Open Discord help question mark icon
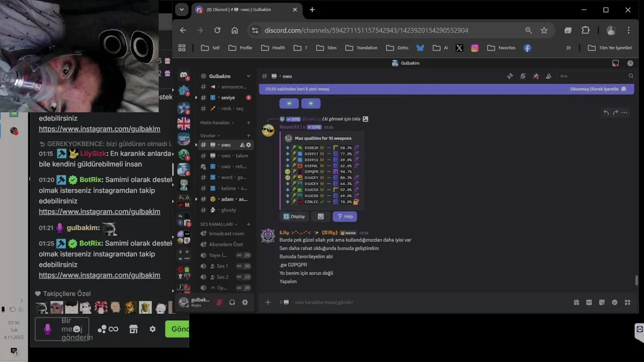The image size is (644, 362). 630,63
